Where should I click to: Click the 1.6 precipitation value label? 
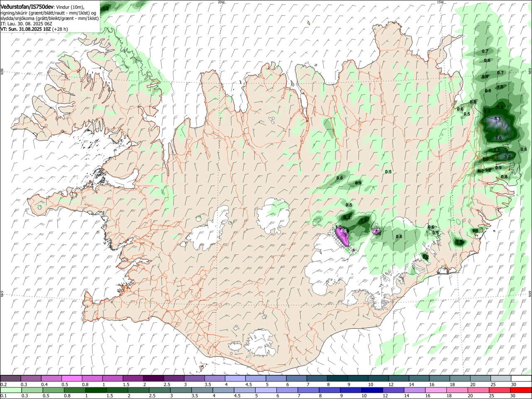364,220
